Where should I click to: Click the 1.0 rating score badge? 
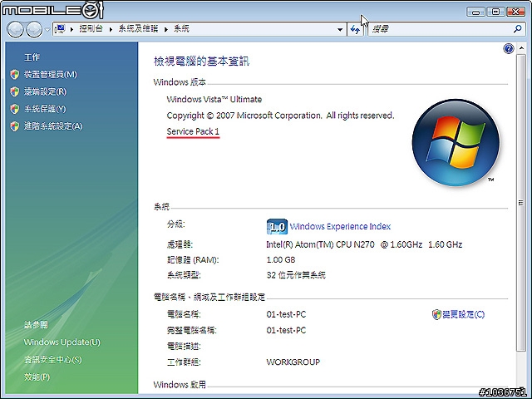pos(277,226)
